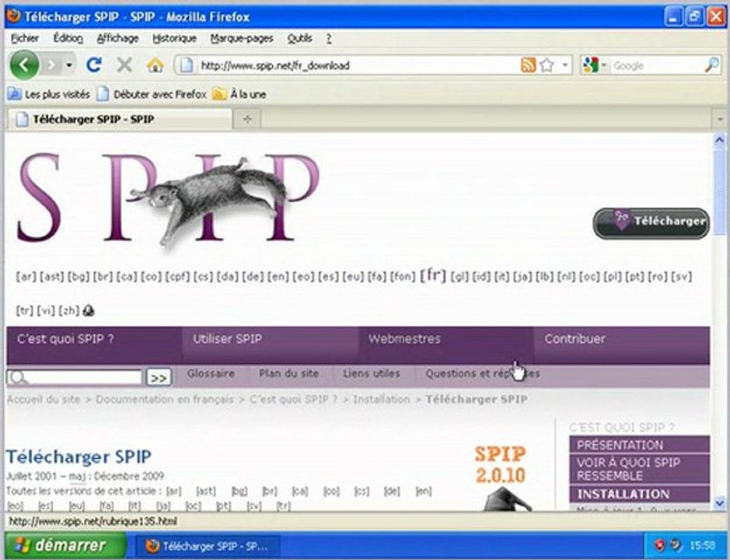Open the list all tabs dropdown
The width and height of the screenshot is (730, 560).
[720, 119]
